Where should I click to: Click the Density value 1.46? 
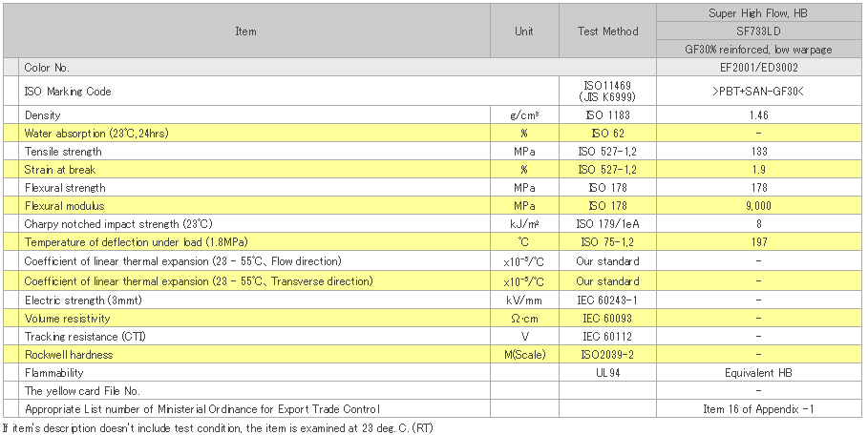[x=758, y=114]
